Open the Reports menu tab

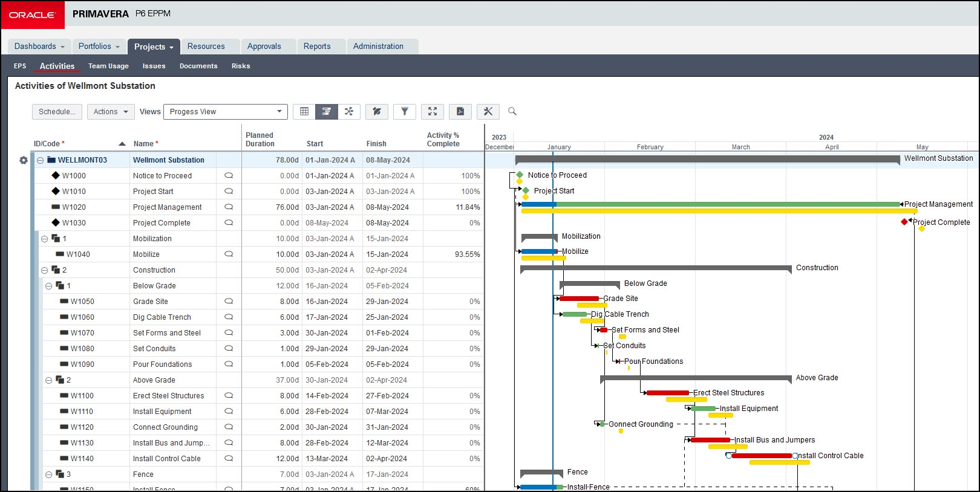[x=317, y=47]
